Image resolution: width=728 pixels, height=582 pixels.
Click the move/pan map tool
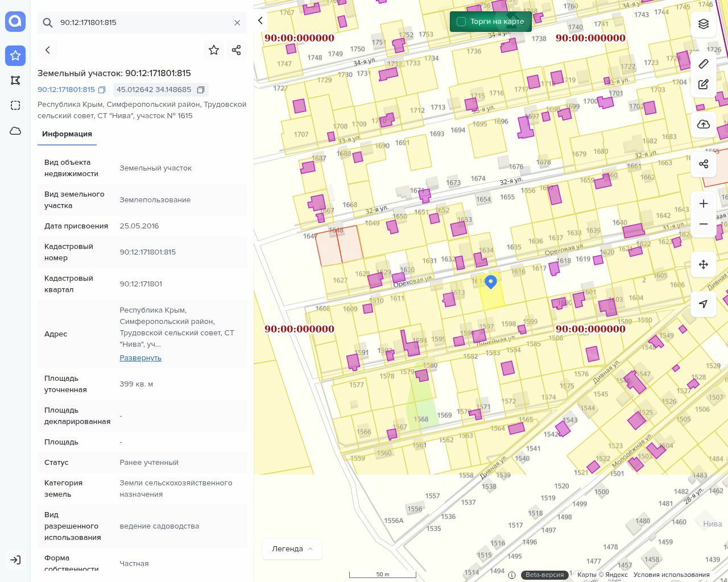tap(704, 264)
